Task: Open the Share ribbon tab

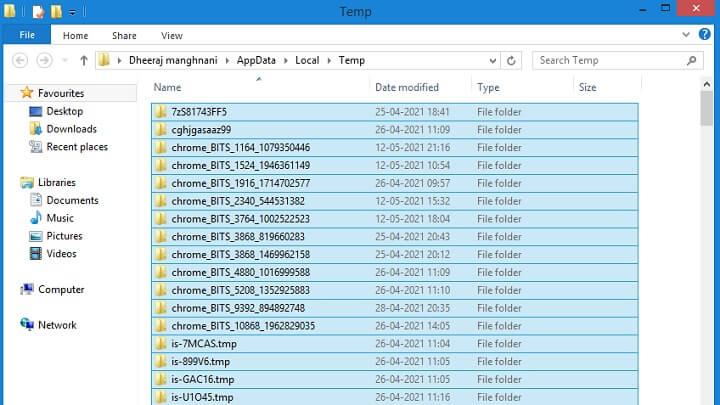Action: pos(124,35)
